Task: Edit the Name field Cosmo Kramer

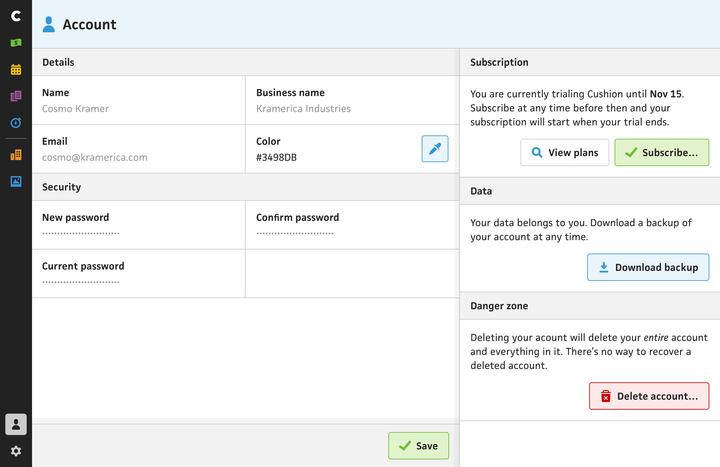Action: pyautogui.click(x=139, y=100)
